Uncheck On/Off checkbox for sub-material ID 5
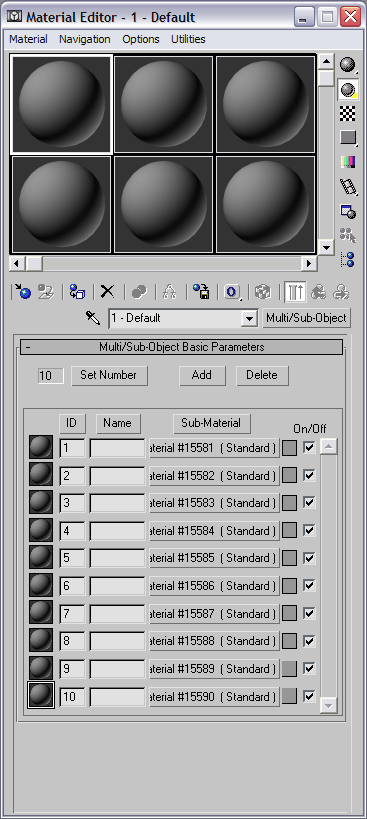Image resolution: width=367 pixels, height=819 pixels. (x=310, y=558)
